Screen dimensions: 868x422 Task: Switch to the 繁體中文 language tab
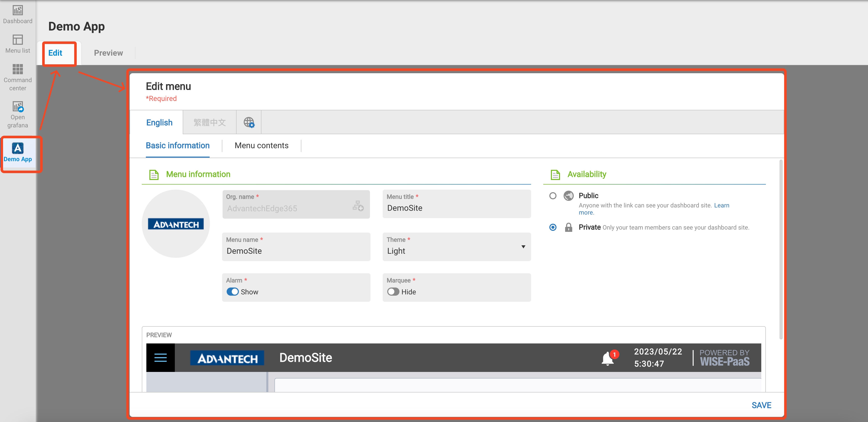210,122
